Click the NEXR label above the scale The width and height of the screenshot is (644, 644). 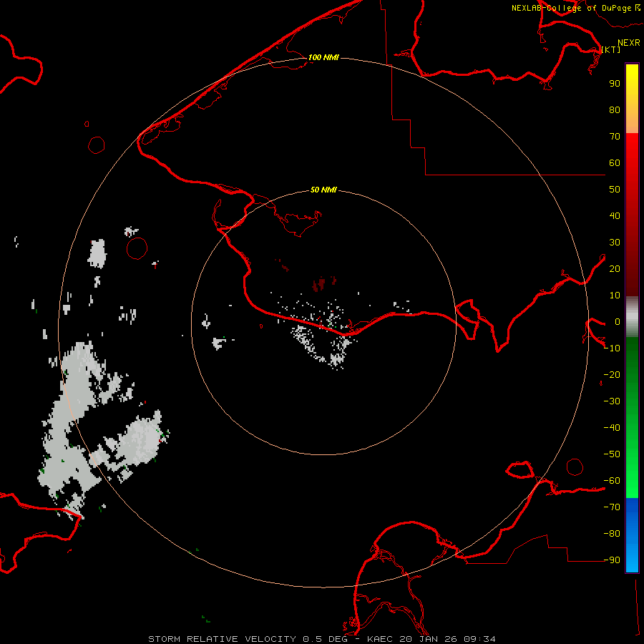pos(628,43)
